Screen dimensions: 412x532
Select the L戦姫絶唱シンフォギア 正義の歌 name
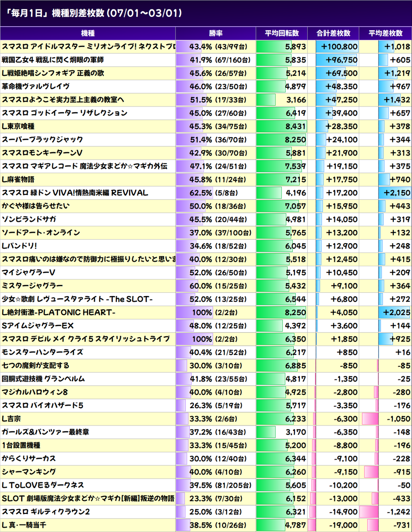53,73
